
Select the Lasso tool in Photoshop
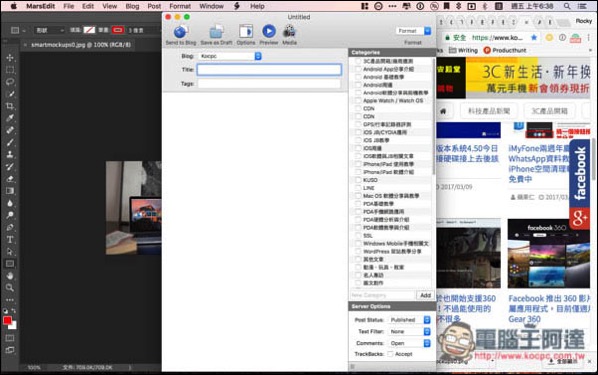[10, 82]
